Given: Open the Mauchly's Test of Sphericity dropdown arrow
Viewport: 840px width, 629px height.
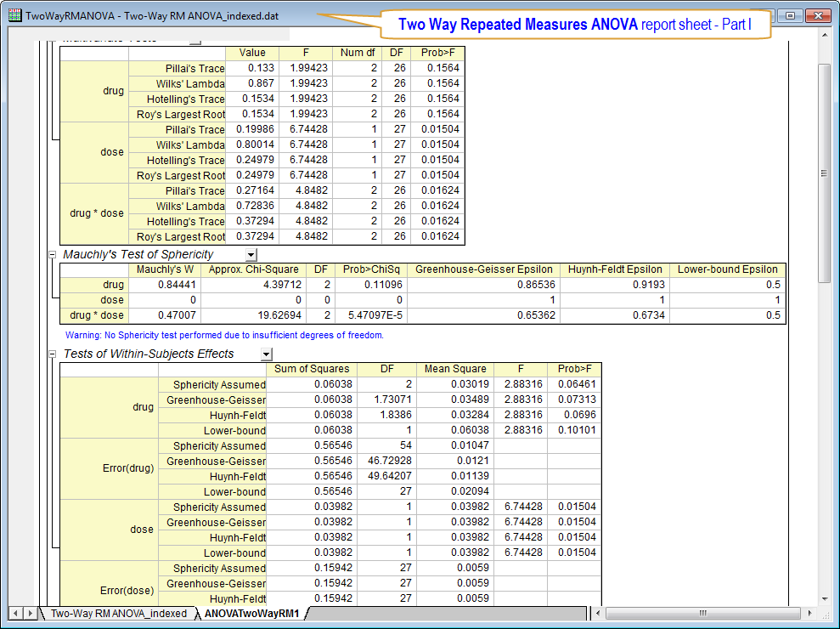Looking at the screenshot, I should (251, 255).
